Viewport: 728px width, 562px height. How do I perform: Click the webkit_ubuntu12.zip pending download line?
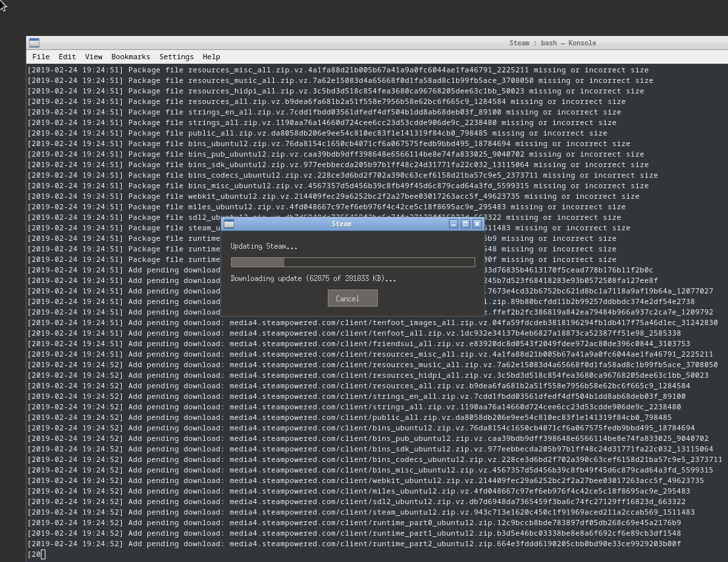click(x=365, y=481)
